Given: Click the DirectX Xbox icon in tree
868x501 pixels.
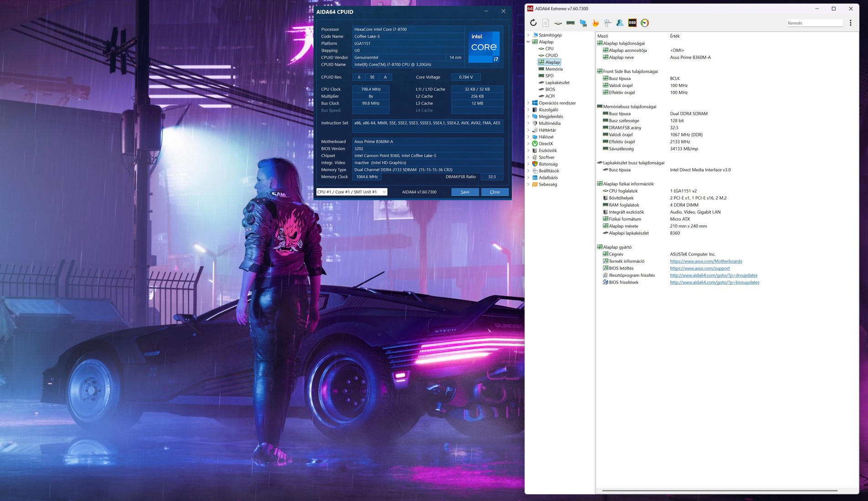Looking at the screenshot, I should pos(535,143).
